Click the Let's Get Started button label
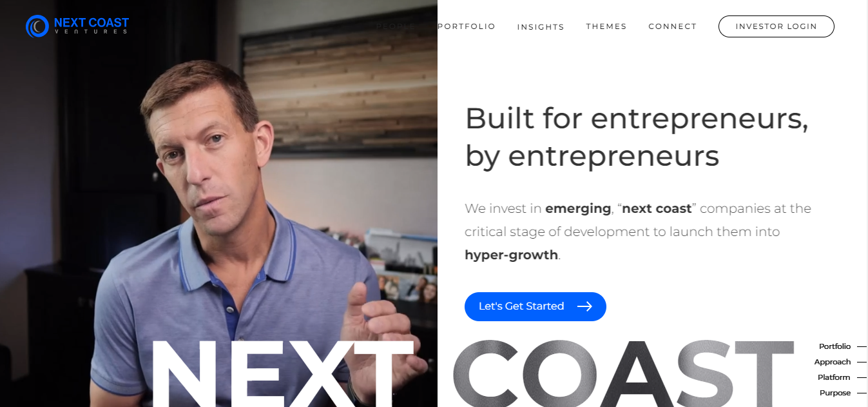868x407 pixels. coord(521,306)
